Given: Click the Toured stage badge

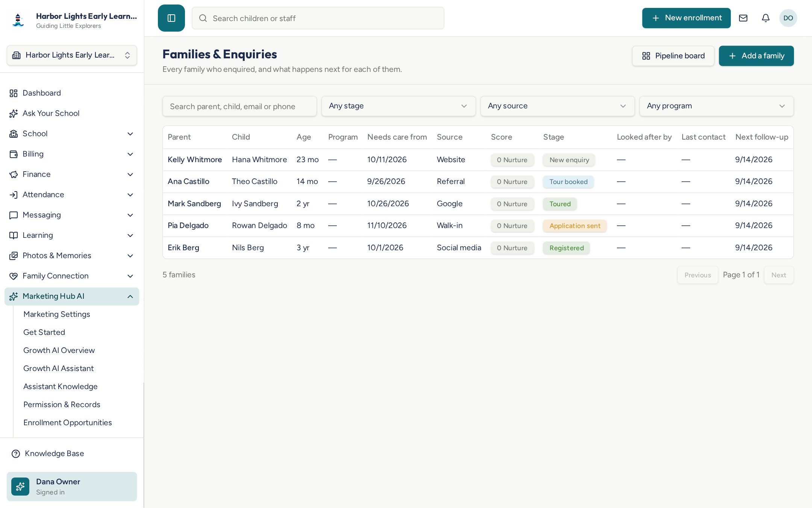Looking at the screenshot, I should (x=560, y=204).
